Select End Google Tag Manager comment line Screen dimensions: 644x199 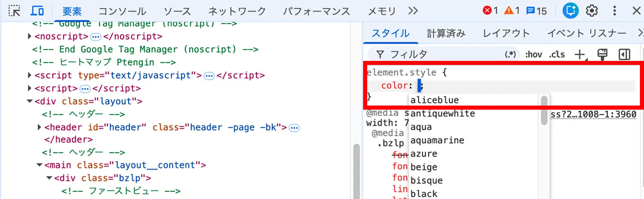[145, 50]
